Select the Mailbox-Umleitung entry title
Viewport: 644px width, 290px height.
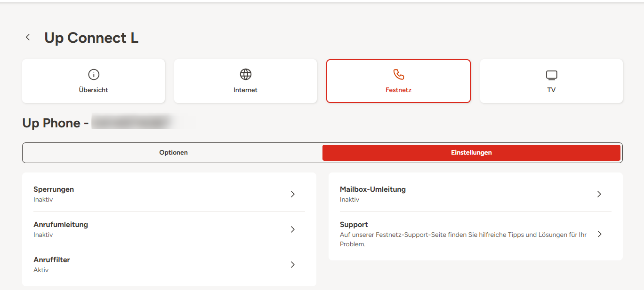click(372, 189)
